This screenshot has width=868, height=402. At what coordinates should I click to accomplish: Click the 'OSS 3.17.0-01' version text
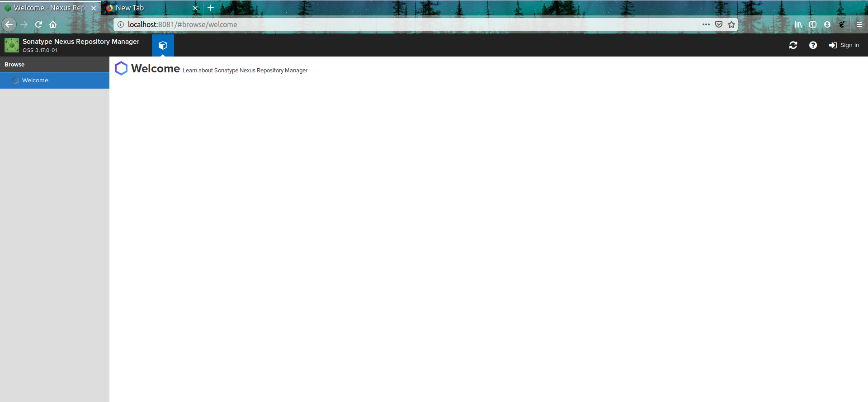coord(40,50)
